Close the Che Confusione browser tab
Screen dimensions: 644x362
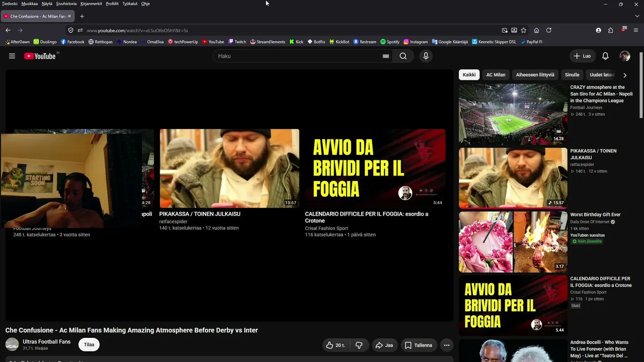tap(69, 16)
